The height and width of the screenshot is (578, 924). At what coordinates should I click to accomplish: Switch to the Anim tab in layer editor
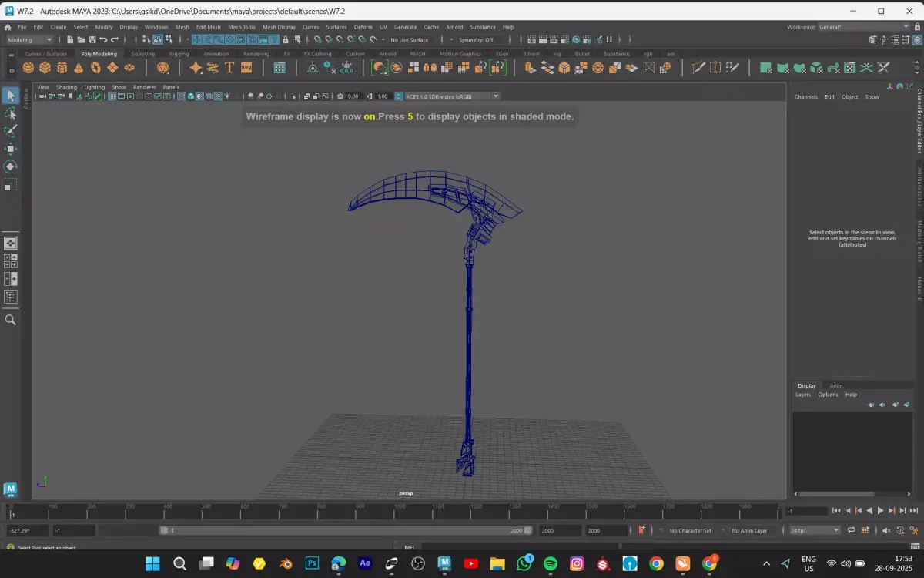[835, 385]
